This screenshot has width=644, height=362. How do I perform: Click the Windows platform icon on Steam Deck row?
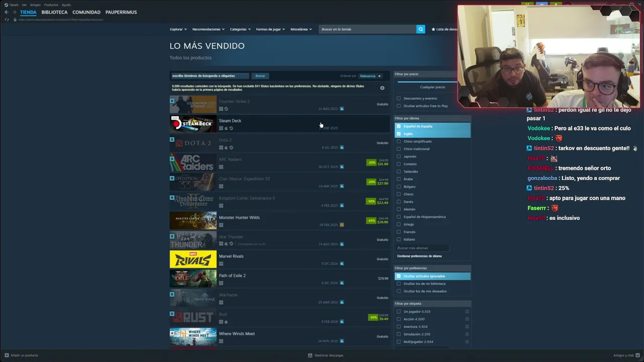[221, 128]
